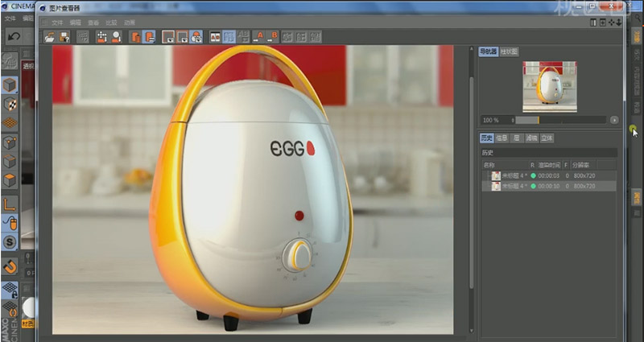The height and width of the screenshot is (342, 644).
Task: Switch to the 柱状图 histogram tab
Action: point(509,52)
